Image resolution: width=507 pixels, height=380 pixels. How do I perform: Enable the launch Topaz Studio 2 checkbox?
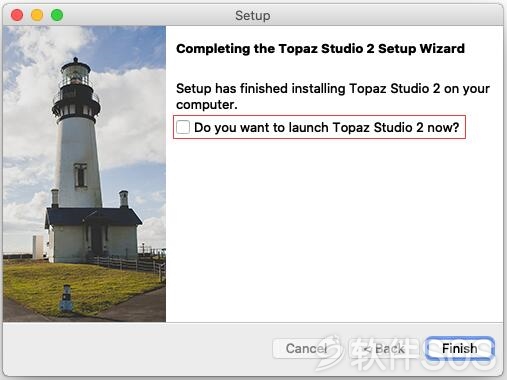[x=183, y=127]
